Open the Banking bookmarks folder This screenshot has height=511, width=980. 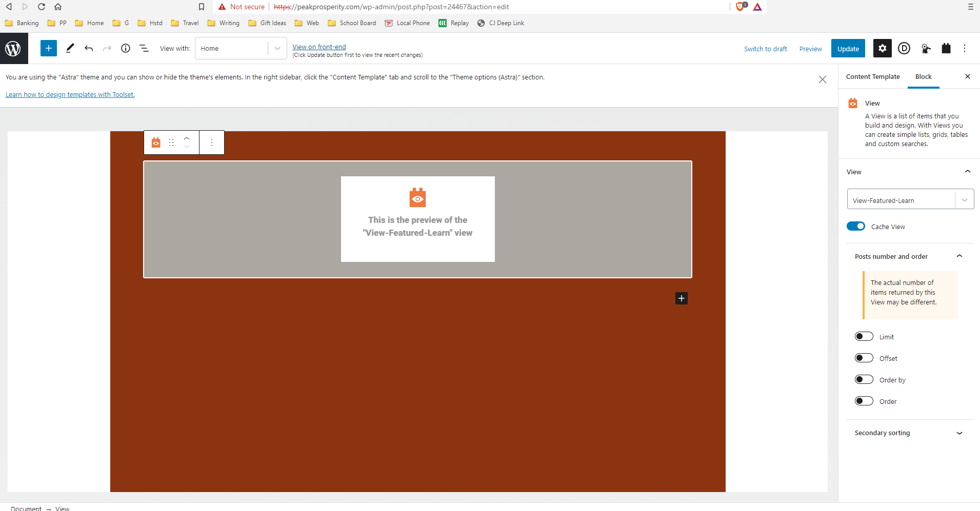click(22, 23)
